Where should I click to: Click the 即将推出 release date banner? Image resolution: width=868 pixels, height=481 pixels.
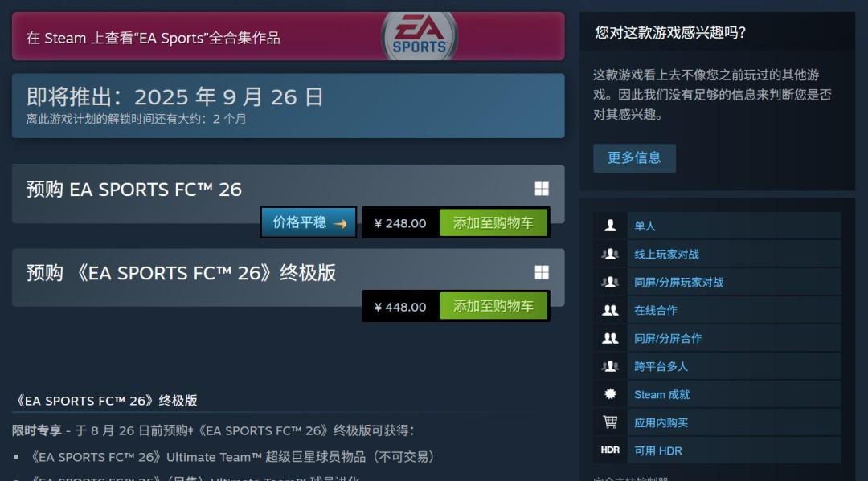(288, 106)
